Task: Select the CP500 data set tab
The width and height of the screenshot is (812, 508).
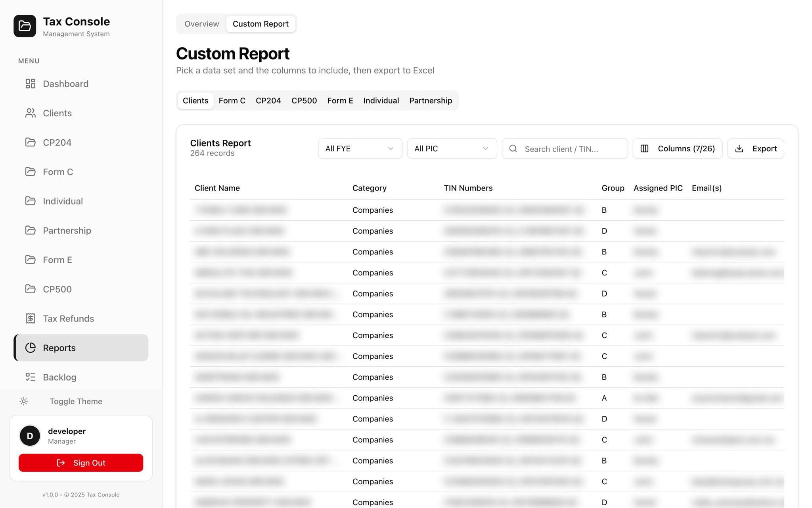Action: click(304, 101)
